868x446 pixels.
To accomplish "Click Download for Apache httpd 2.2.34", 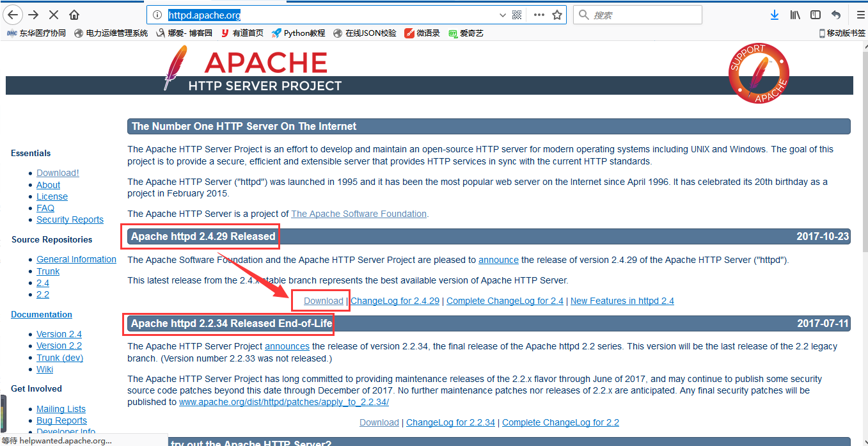I will tap(379, 422).
